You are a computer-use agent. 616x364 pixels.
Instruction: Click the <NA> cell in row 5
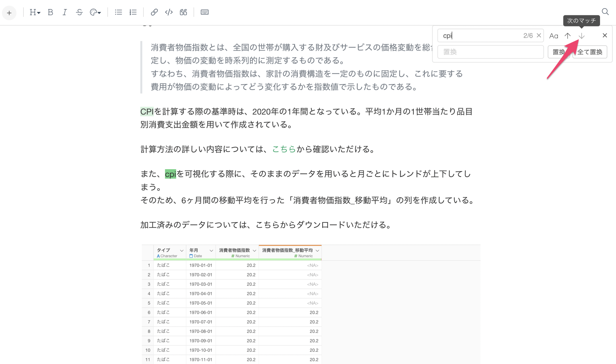point(290,303)
